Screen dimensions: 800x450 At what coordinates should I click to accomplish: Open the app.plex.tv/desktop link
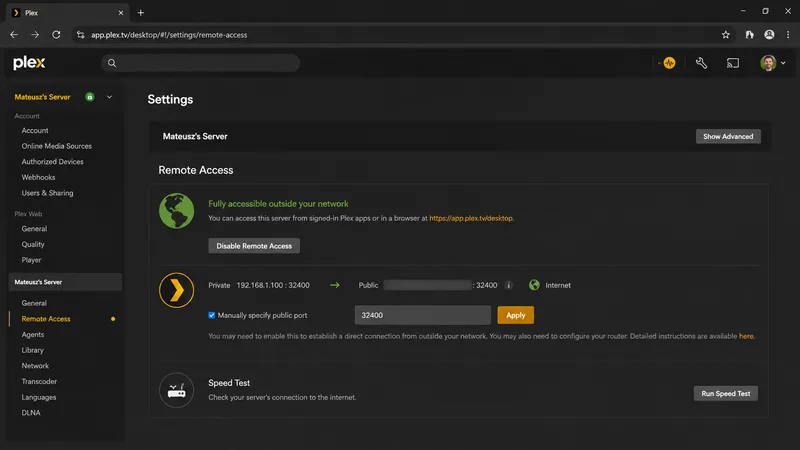471,218
